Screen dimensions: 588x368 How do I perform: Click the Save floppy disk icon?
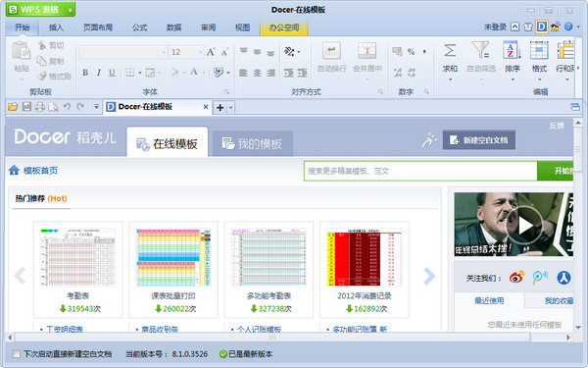click(x=26, y=107)
